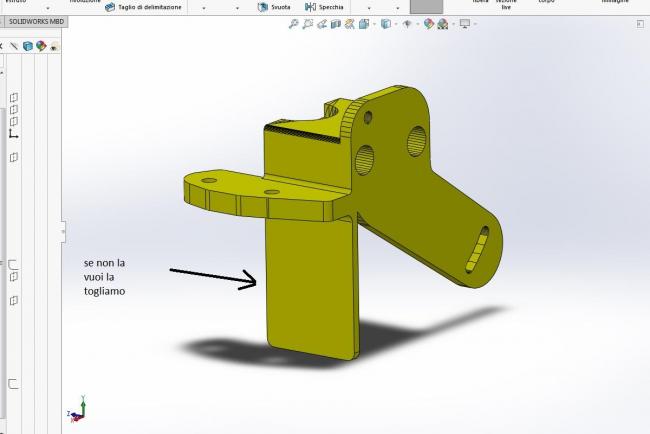Click the Svuota (shell) tool icon

pos(263,7)
